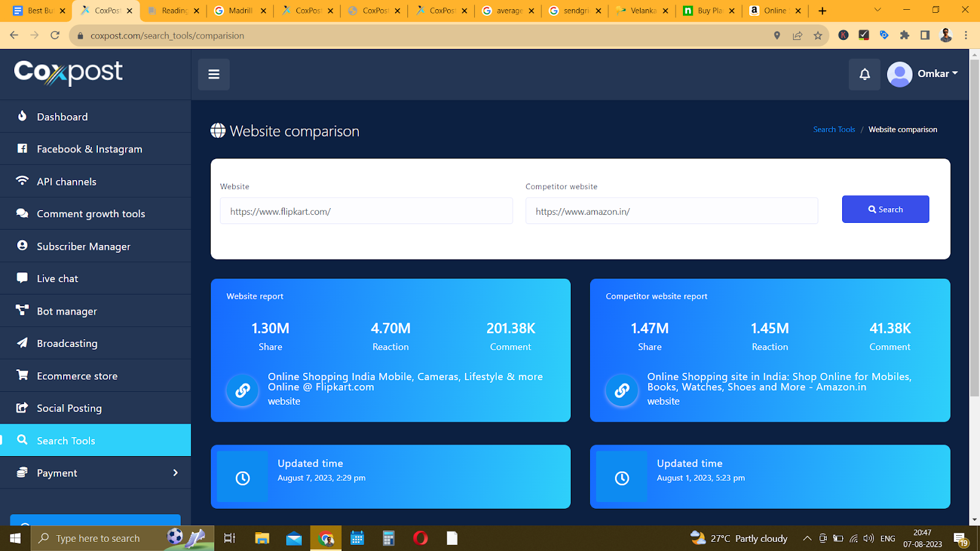Click the Flipkart website link icon
This screenshot has width=980, height=551.
pyautogui.click(x=243, y=390)
